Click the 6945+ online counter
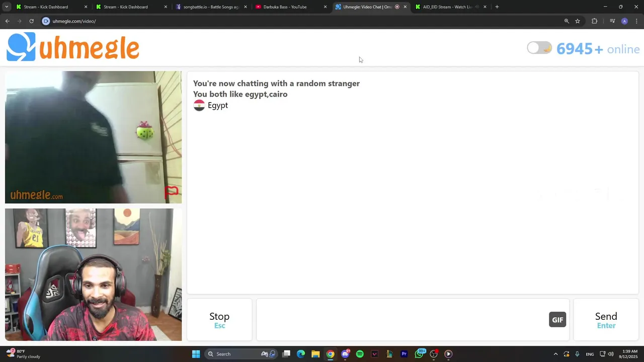Screen dimensions: 644x362 (x=598, y=49)
